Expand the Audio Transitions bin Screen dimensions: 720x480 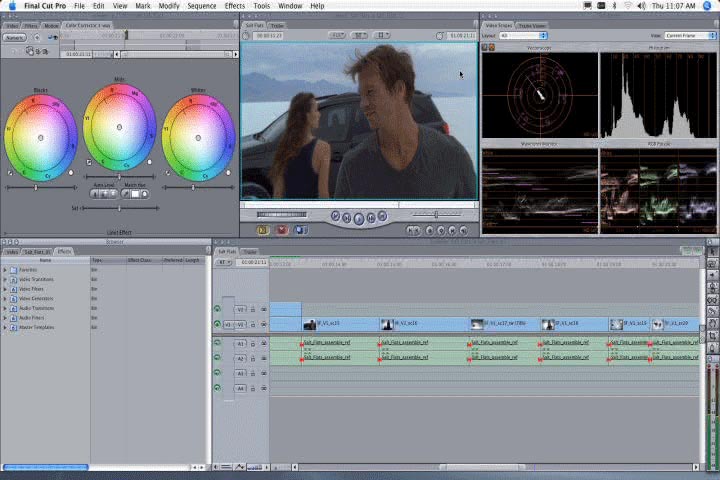(5, 309)
